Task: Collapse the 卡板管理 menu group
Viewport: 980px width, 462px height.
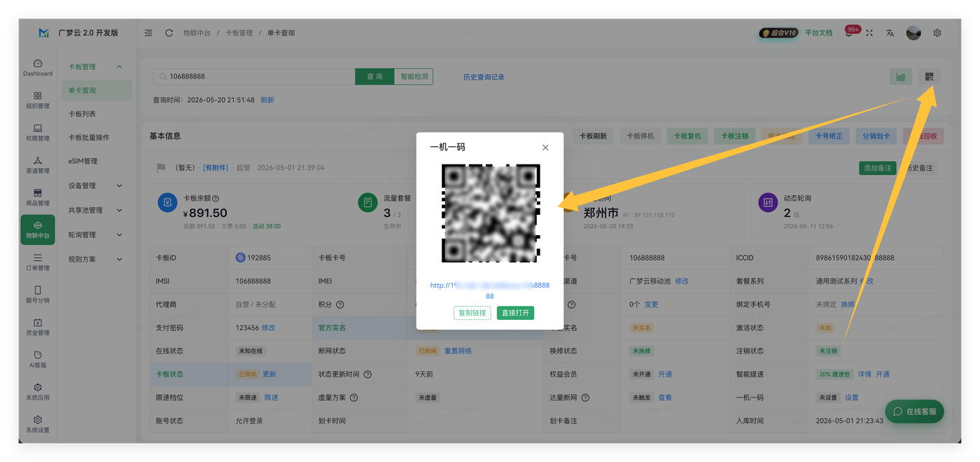Action: point(96,67)
